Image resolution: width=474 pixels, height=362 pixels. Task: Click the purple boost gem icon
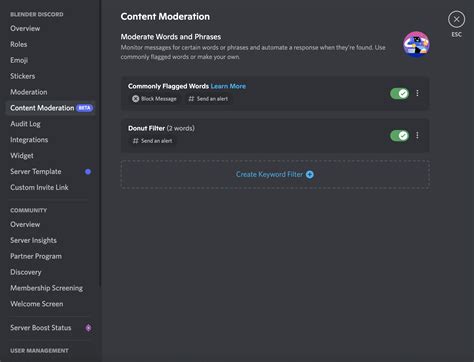88,328
